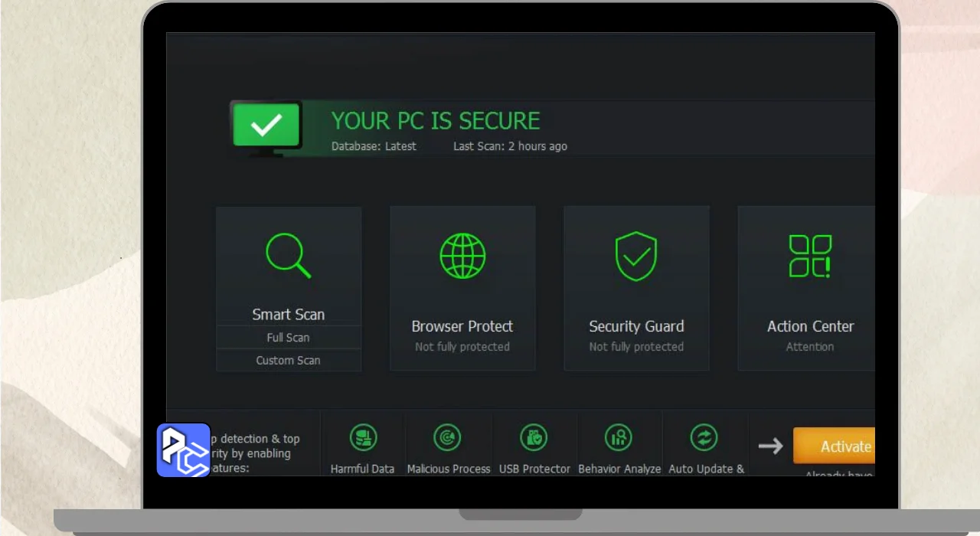Click the Behavior Analyze feature icon
This screenshot has width=980, height=536.
coord(619,438)
